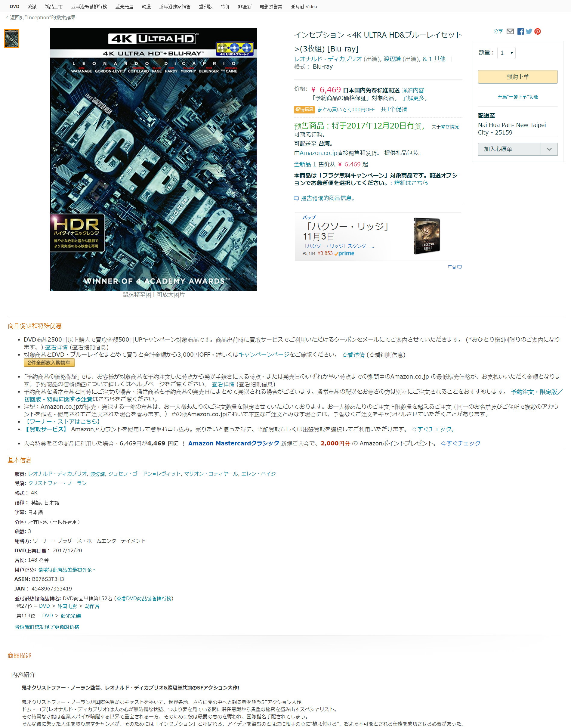
Task: Open the DVD menu tab
Action: (14, 7)
